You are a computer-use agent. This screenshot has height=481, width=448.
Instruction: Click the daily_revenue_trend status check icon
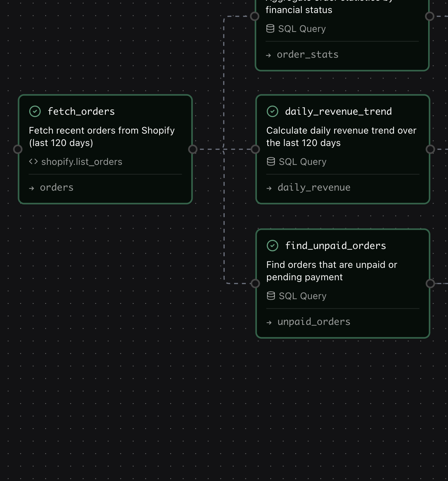(272, 111)
